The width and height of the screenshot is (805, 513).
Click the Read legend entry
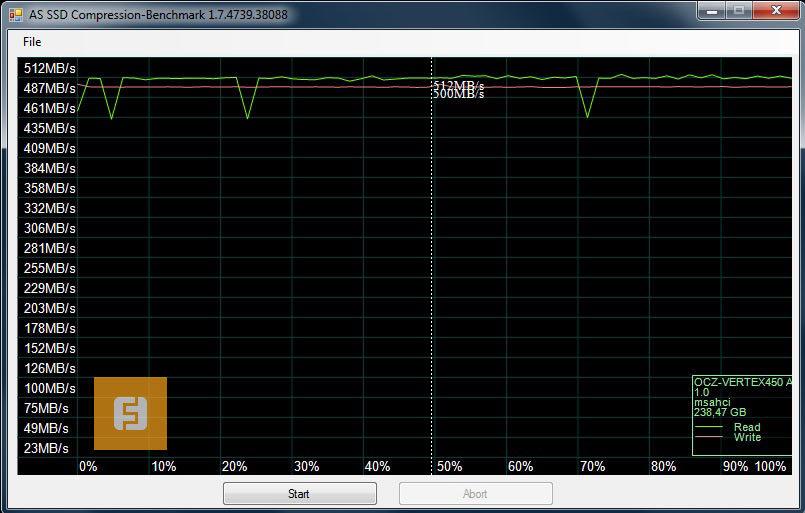pos(747,427)
